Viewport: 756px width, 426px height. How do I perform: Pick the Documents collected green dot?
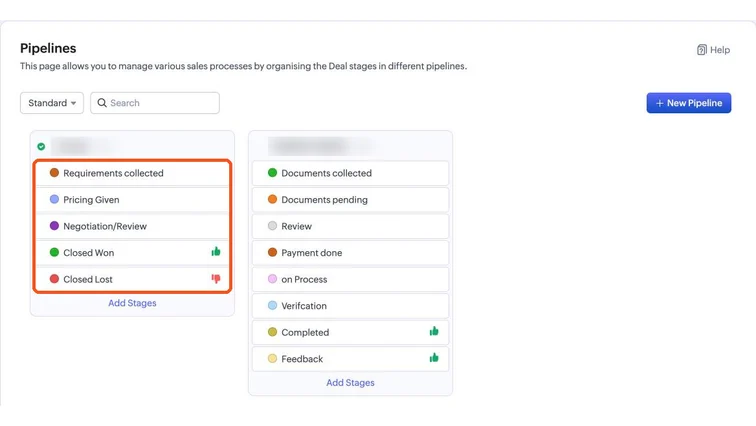pos(272,173)
